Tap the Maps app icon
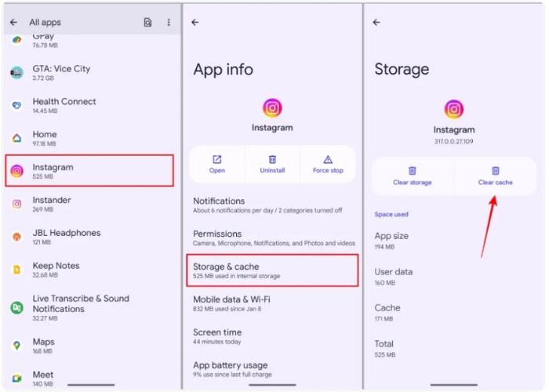549x392 pixels. 16,346
